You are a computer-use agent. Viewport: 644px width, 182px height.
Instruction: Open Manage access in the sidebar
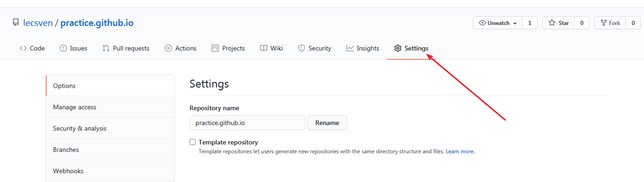click(x=110, y=107)
